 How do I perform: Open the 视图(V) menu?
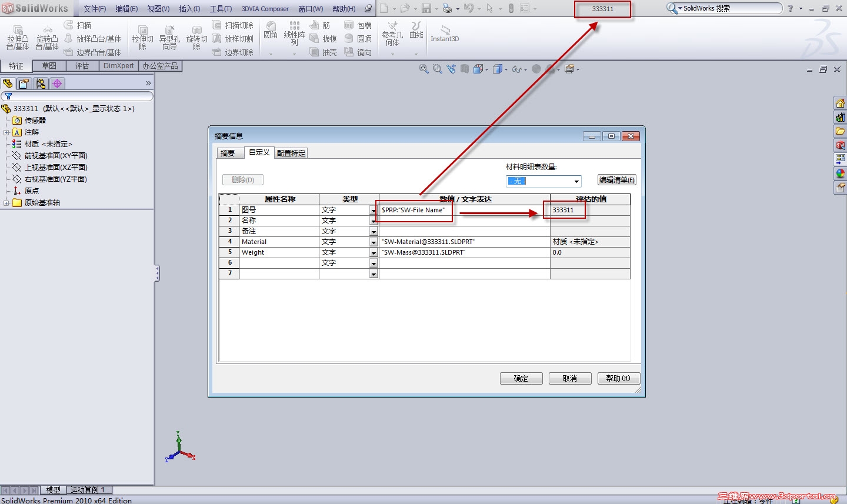[x=158, y=9]
